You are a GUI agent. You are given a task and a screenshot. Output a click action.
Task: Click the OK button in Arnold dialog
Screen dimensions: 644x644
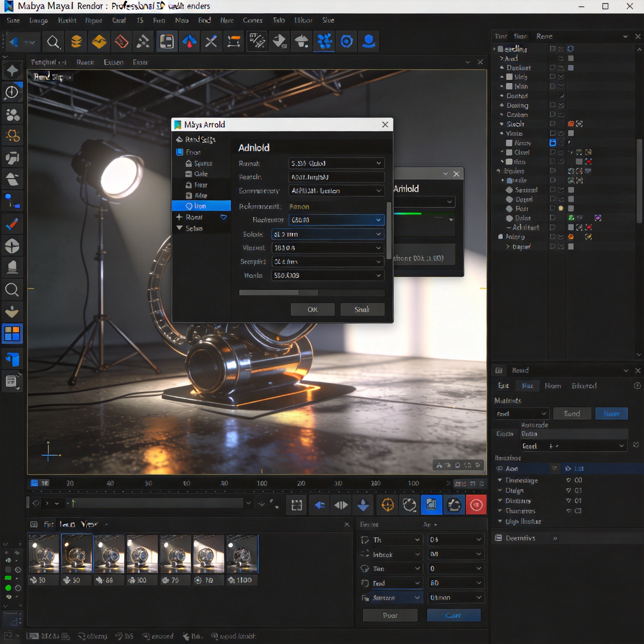(313, 309)
